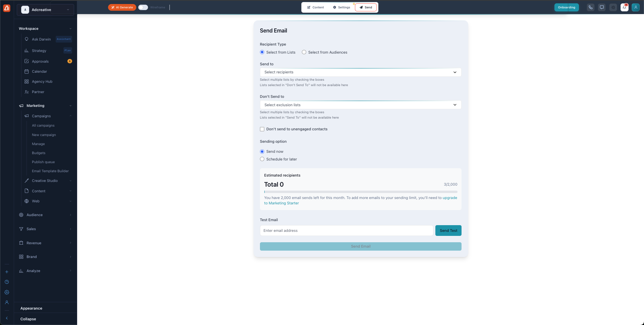Expand the Audience menu
This screenshot has height=325, width=644.
[45, 215]
